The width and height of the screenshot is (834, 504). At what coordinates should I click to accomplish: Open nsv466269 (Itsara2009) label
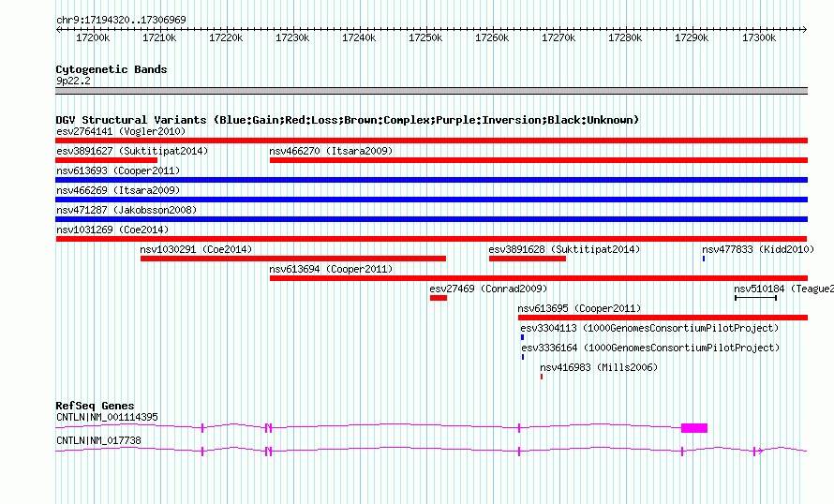tap(118, 190)
